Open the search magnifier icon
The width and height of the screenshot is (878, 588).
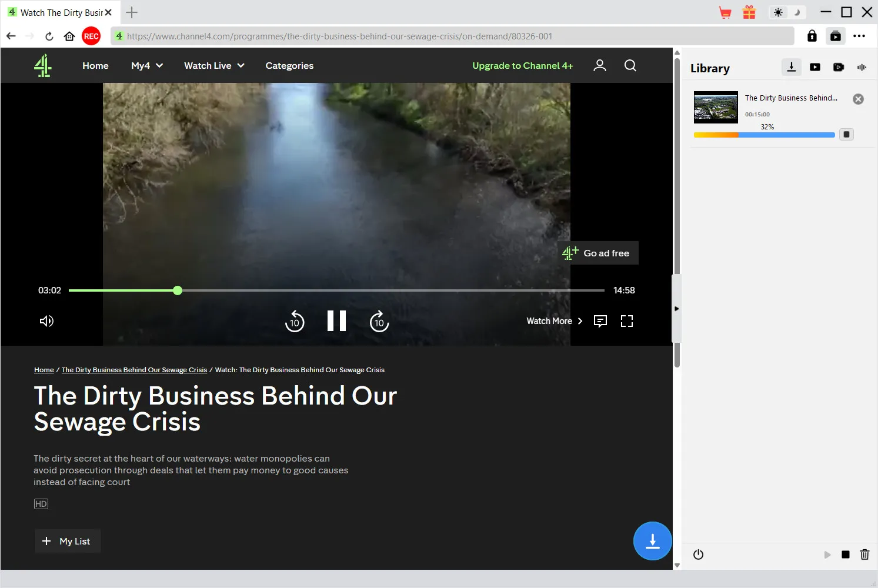click(630, 65)
